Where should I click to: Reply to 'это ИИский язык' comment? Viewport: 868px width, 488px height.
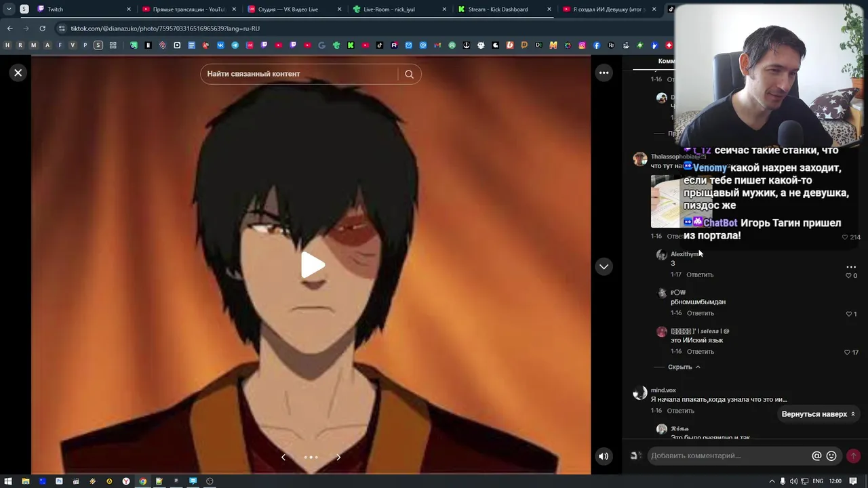701,352
